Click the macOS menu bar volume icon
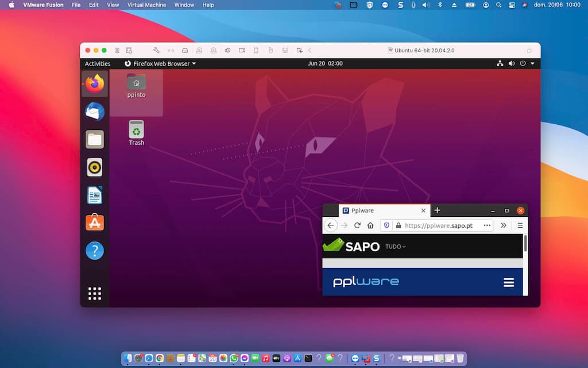The image size is (588, 368). [425, 5]
